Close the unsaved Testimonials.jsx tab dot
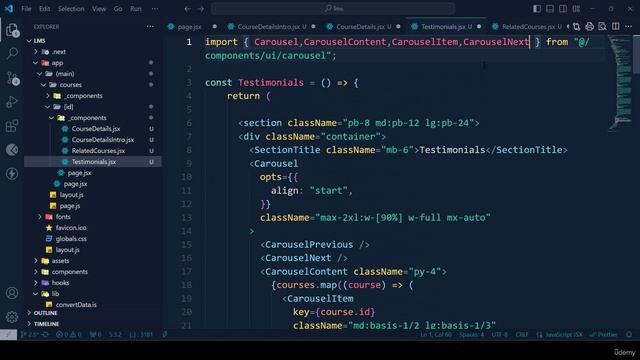Viewport: 640px width, 360px height. pyautogui.click(x=479, y=27)
